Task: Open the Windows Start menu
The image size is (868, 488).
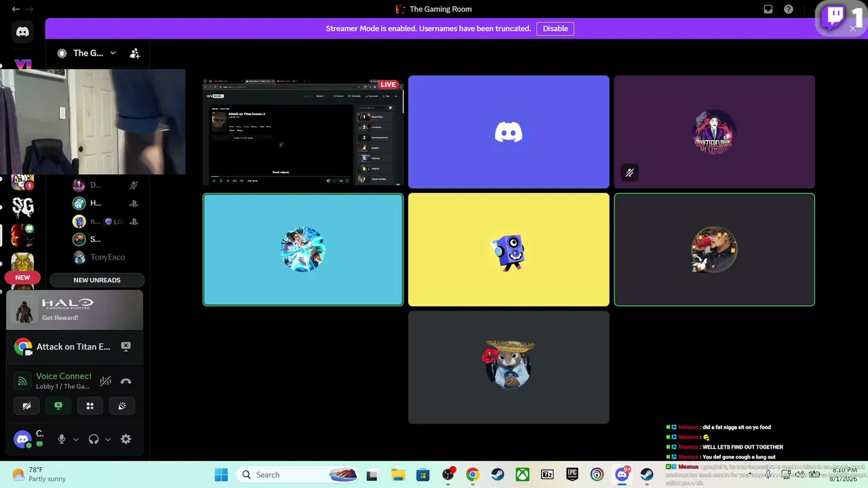Action: 221,474
